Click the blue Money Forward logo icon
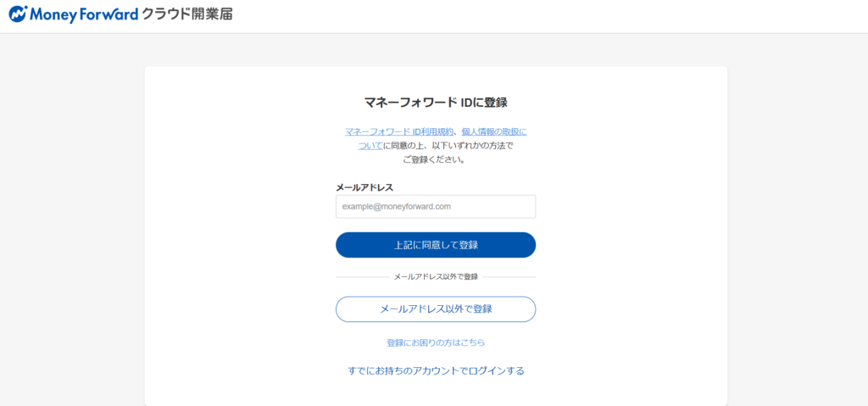The height and width of the screenshot is (406, 868). point(19,15)
